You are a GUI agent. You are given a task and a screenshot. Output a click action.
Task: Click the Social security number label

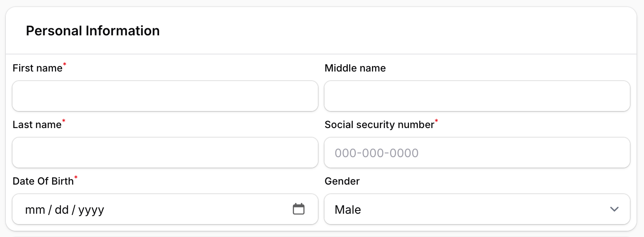tap(379, 125)
